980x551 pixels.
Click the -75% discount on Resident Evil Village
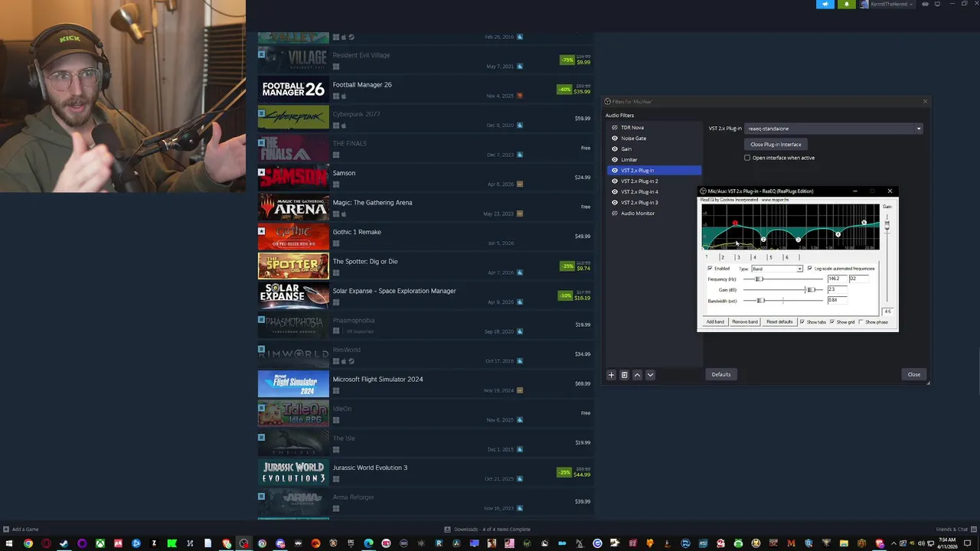(x=567, y=60)
